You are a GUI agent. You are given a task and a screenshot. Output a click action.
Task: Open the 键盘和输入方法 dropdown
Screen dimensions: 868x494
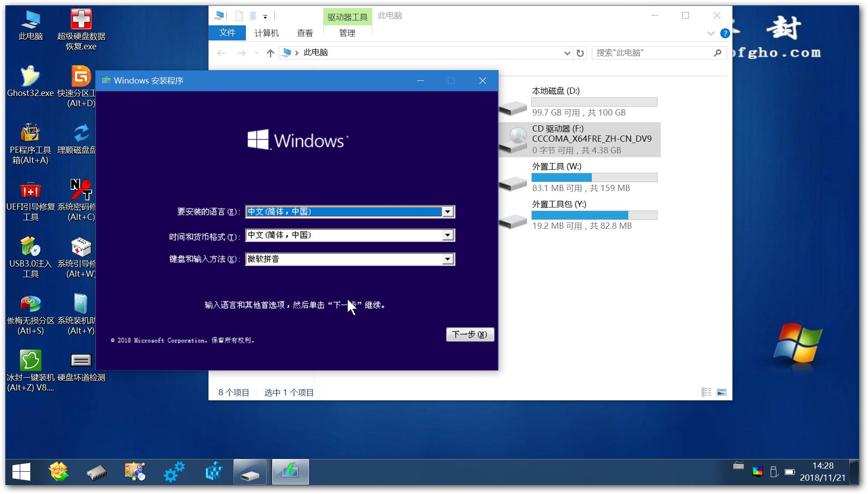(x=448, y=259)
